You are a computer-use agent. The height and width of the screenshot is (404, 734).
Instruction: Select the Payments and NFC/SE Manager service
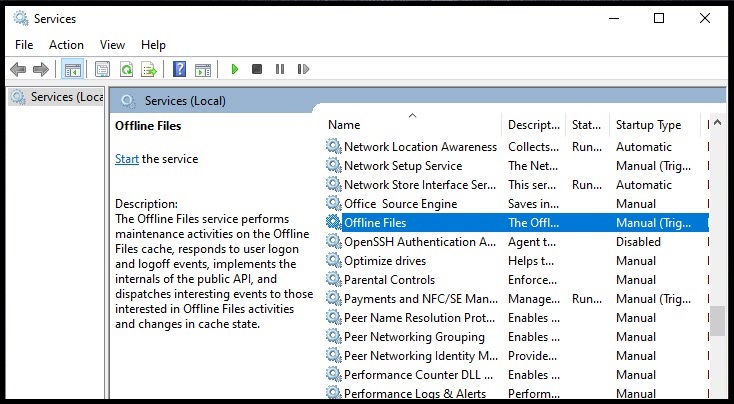pyautogui.click(x=517, y=299)
